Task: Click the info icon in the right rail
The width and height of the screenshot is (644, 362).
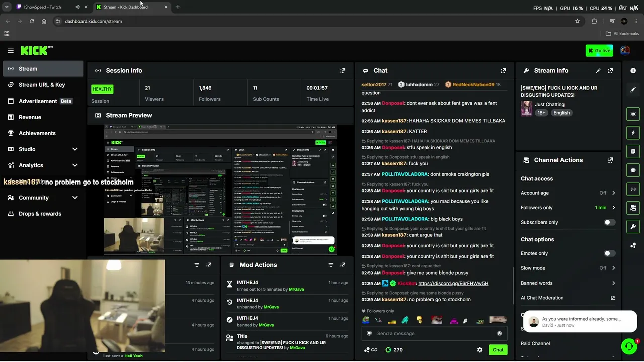Action: tap(633, 71)
